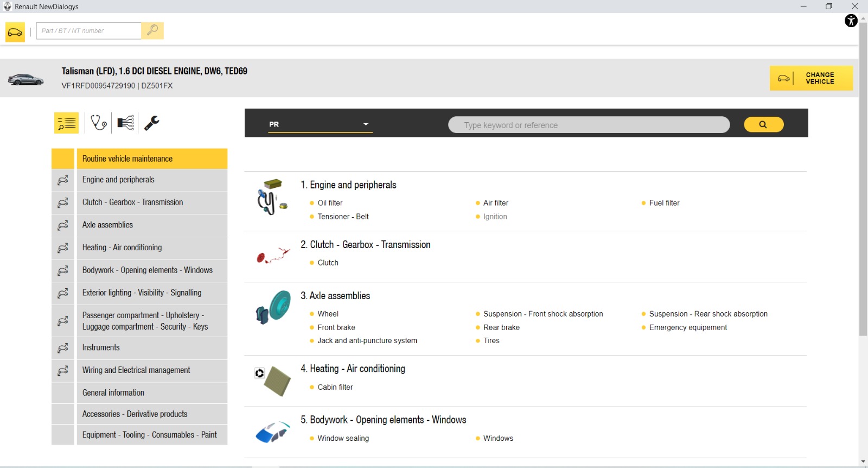Screen dimensions: 868x468
Task: Click the 1. Engine and peripherals heading
Action: (x=348, y=185)
